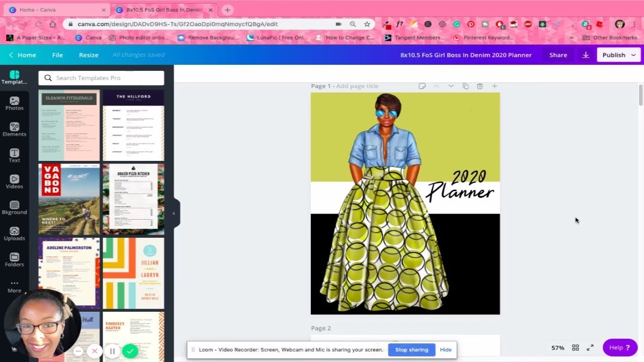This screenshot has height=362, width=644.
Task: Duplicate Page 1 with copy icon
Action: (x=465, y=86)
